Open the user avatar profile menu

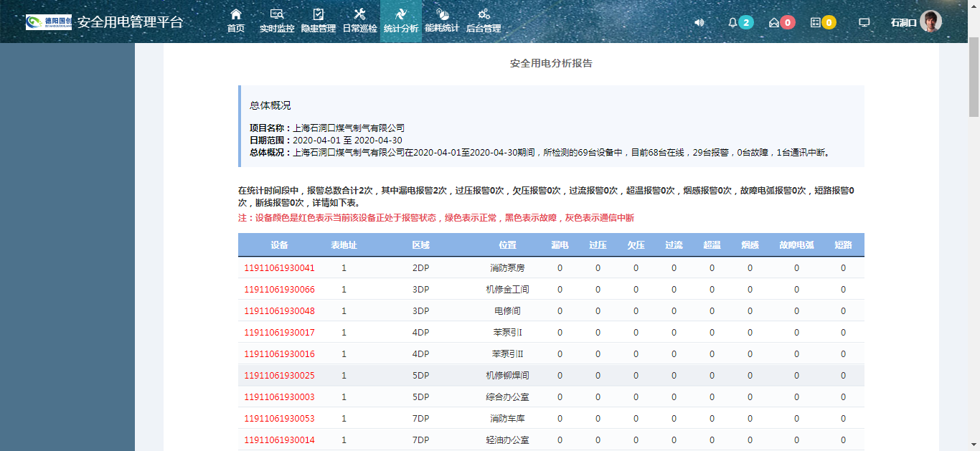tap(930, 22)
